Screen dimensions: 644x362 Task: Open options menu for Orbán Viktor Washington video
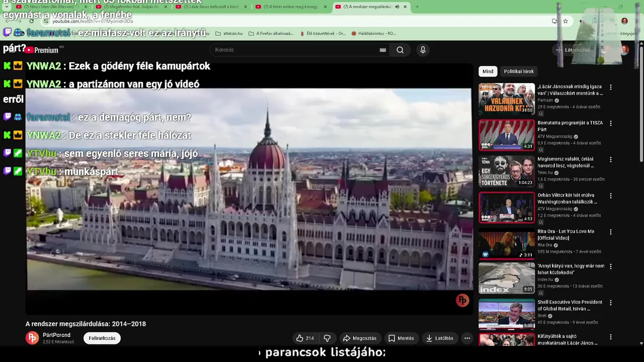pyautogui.click(x=611, y=196)
